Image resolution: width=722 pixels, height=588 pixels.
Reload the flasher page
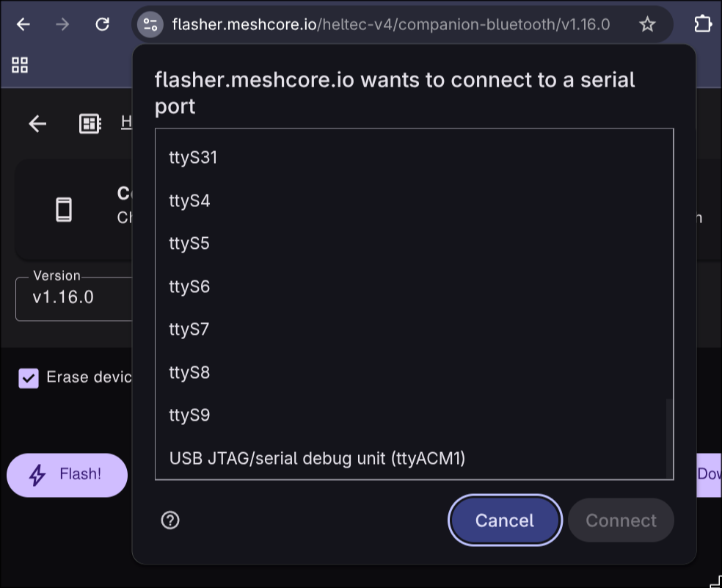(x=102, y=24)
